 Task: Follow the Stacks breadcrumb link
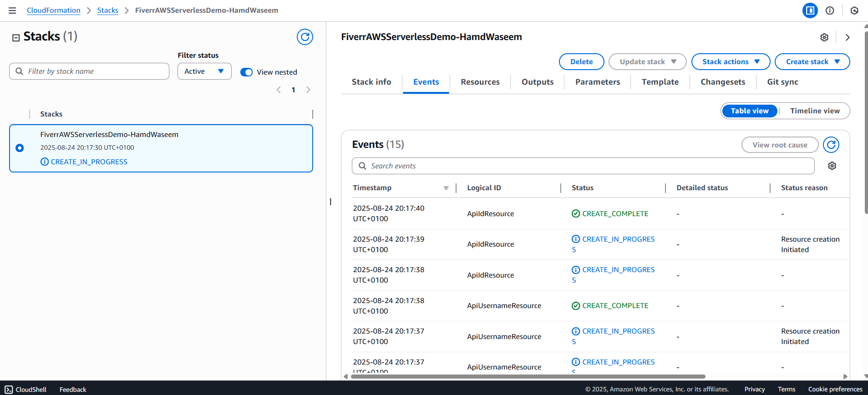tap(107, 10)
